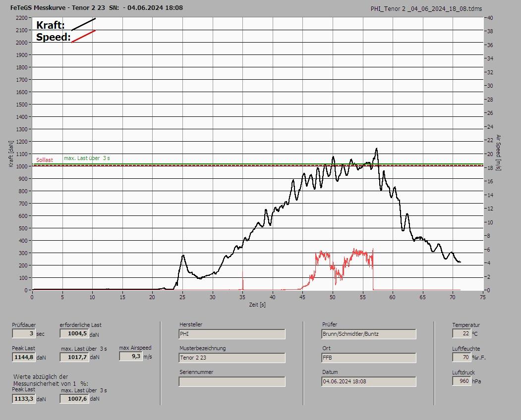Screen dimensions: 521x420
Task: Click the corrected Peak Last value 1133,3
Action: (x=24, y=399)
